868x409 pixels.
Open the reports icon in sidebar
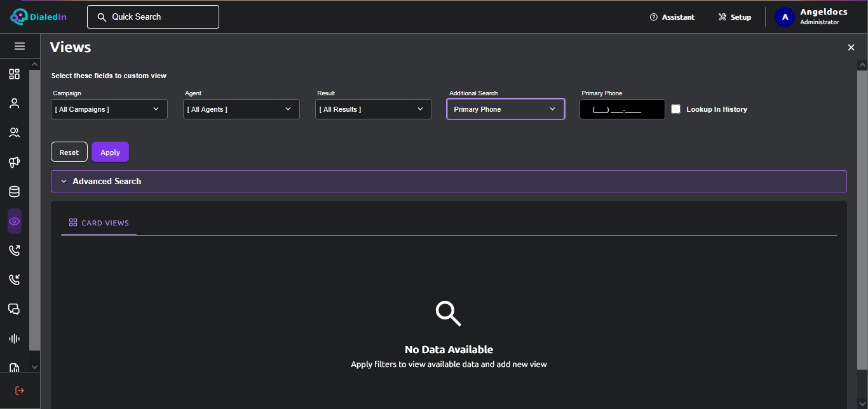[x=14, y=367]
